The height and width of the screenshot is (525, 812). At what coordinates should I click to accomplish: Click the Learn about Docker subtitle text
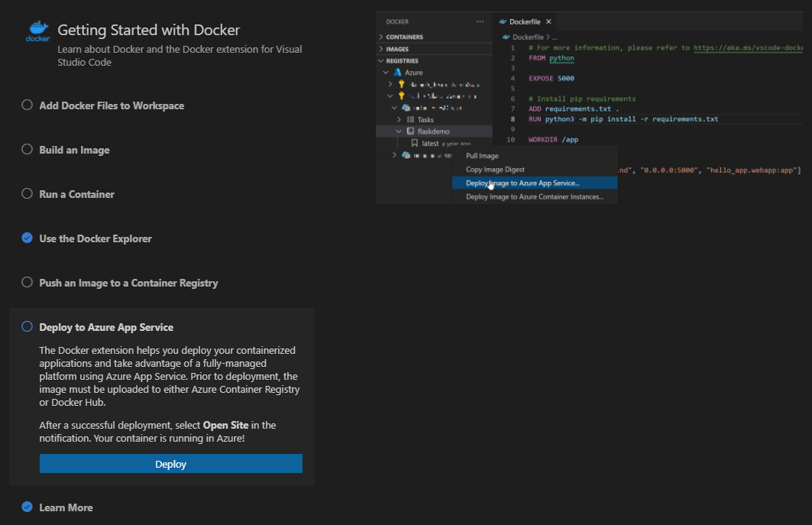click(180, 56)
